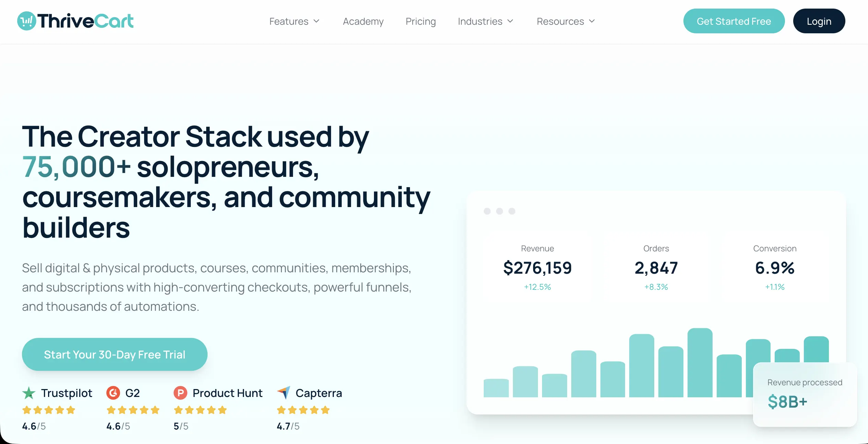Click the +8.3% orders change
Viewport: 868px width, 444px height.
click(x=656, y=287)
